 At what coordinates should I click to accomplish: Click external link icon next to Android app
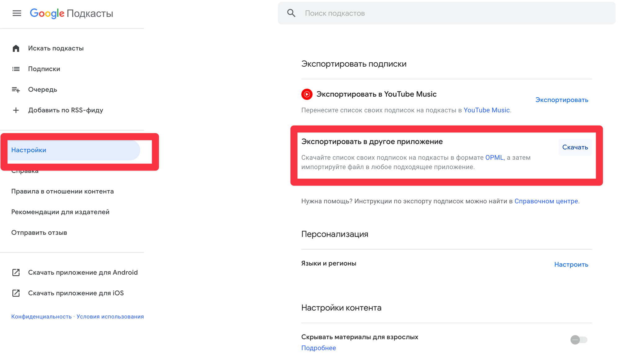click(16, 273)
